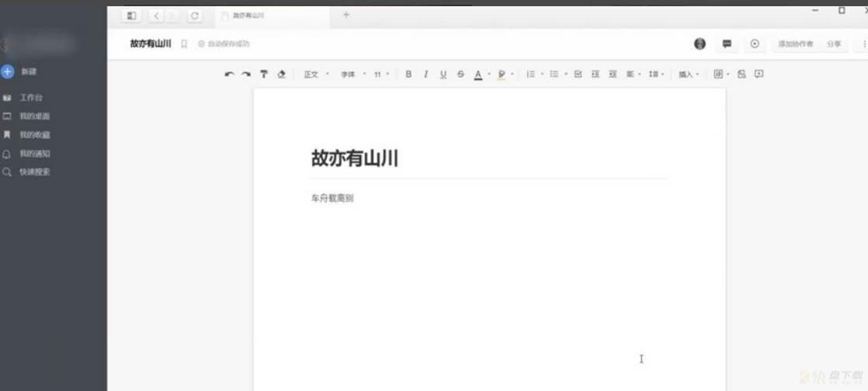The width and height of the screenshot is (868, 391).
Task: Toggle strikethrough formatting
Action: point(460,74)
